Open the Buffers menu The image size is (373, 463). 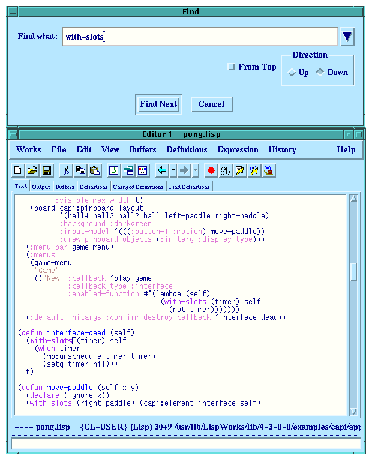tap(143, 149)
